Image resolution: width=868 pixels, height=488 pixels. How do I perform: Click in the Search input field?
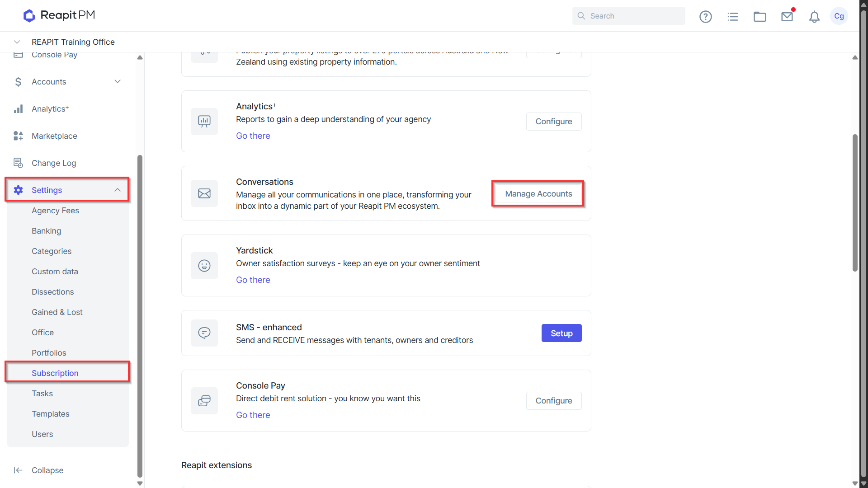[x=628, y=16]
